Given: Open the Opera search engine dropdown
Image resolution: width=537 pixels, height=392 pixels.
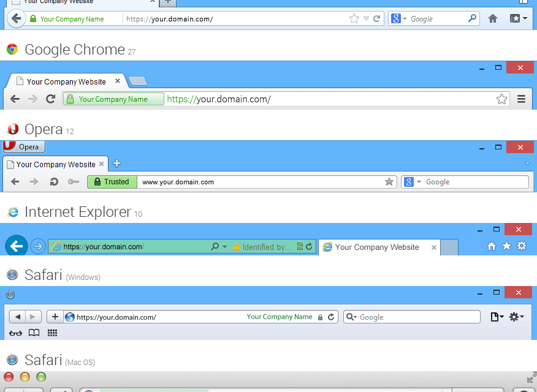Looking at the screenshot, I should tap(419, 182).
